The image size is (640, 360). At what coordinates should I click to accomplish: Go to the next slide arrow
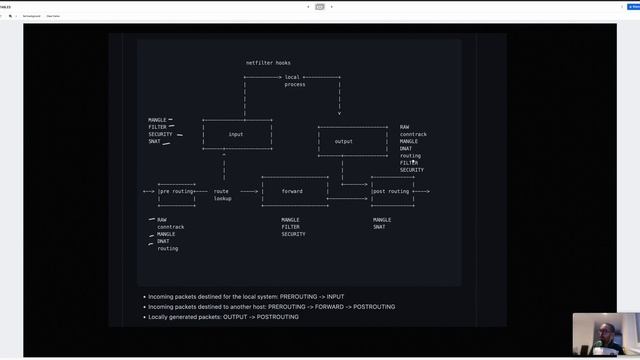pos(331,7)
